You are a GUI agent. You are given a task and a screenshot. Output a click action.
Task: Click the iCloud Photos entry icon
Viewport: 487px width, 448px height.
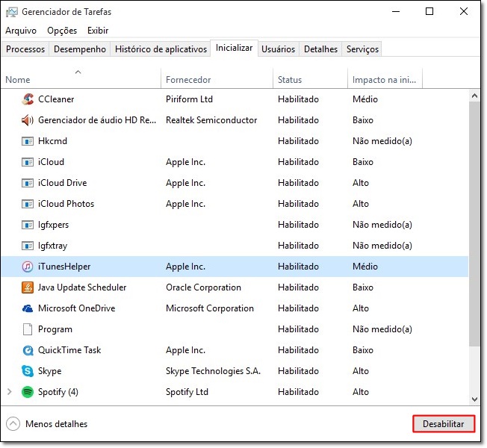coord(28,204)
